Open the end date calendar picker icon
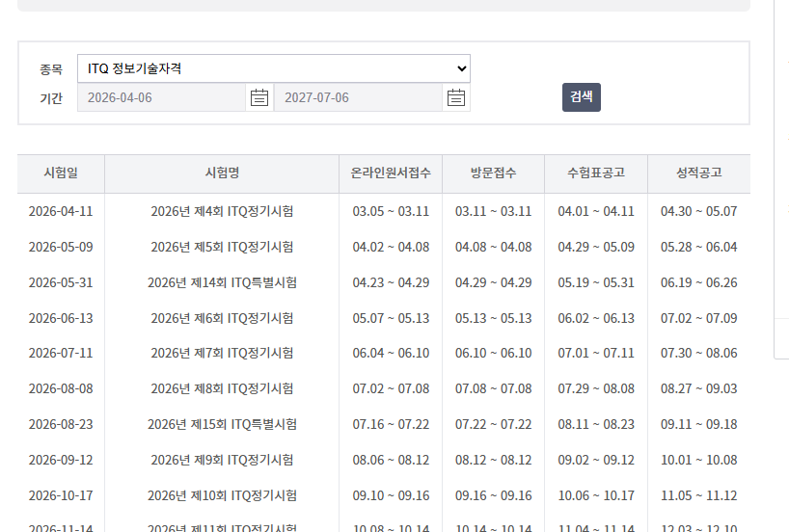The height and width of the screenshot is (532, 789). coord(456,97)
